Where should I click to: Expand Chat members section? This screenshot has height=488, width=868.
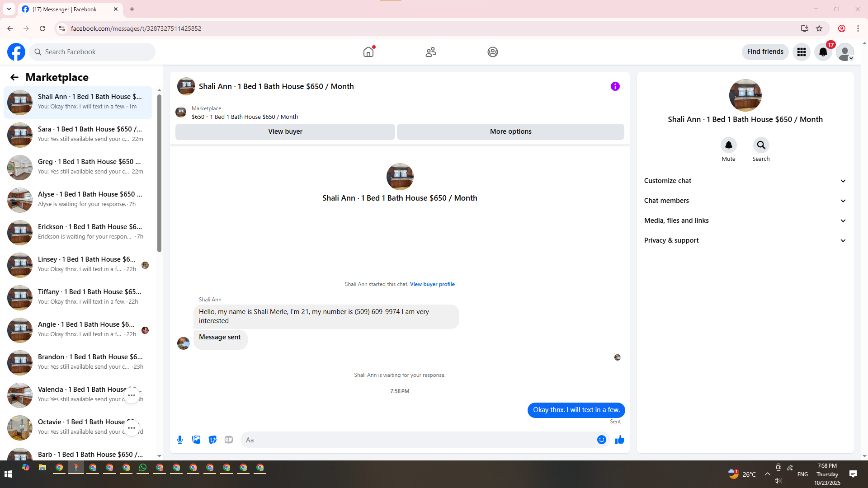(745, 201)
